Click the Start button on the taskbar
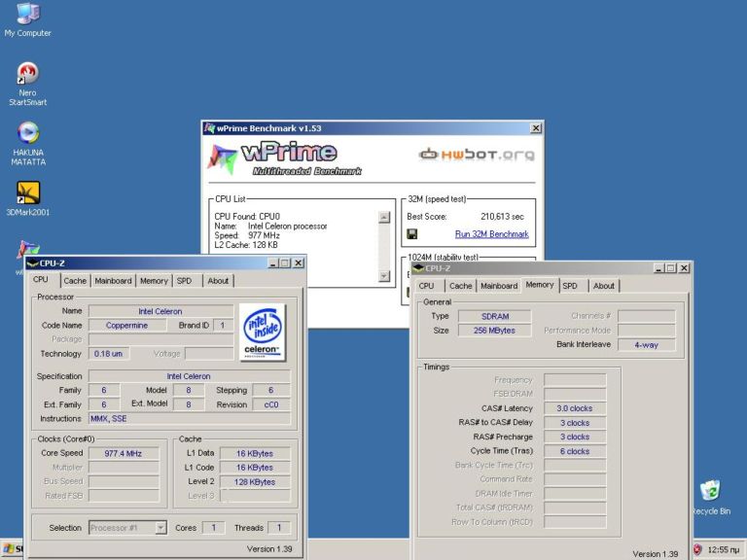The width and height of the screenshot is (747, 560). 12,549
